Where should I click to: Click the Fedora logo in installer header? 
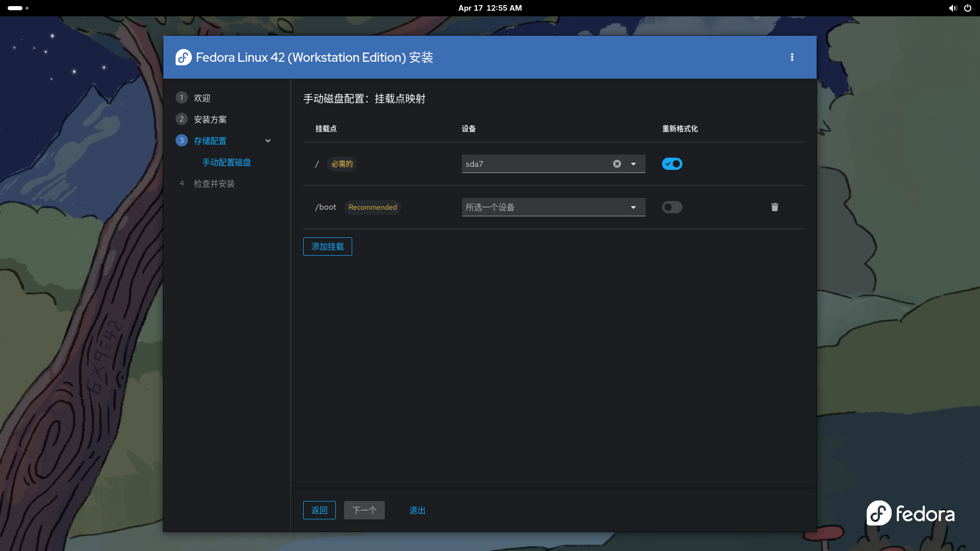183,57
